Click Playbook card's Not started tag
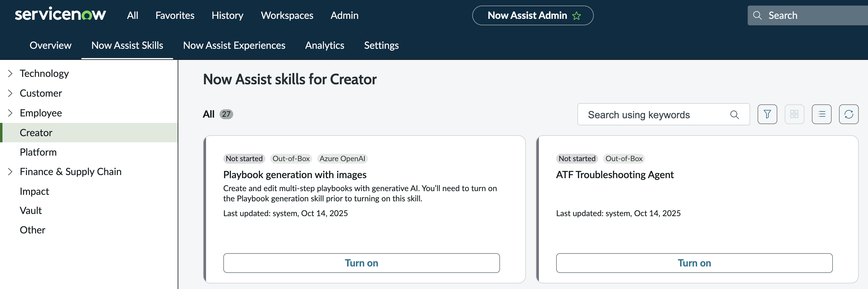Image resolution: width=868 pixels, height=289 pixels. (x=244, y=158)
